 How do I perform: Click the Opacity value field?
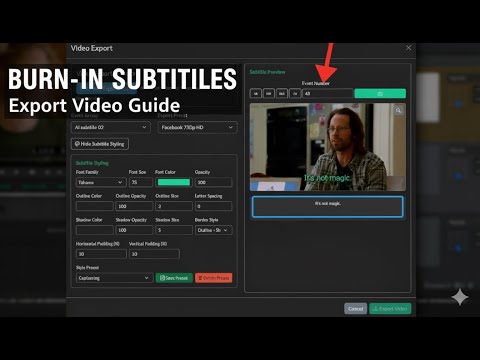click(213, 182)
